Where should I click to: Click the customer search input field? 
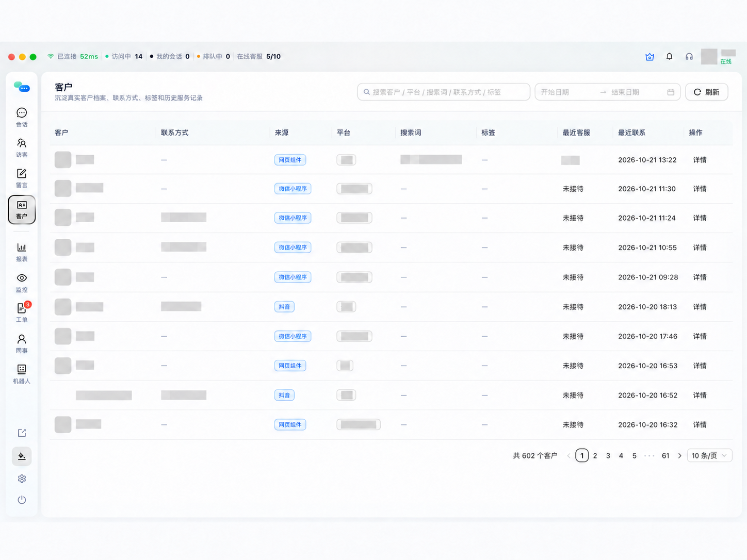[444, 92]
